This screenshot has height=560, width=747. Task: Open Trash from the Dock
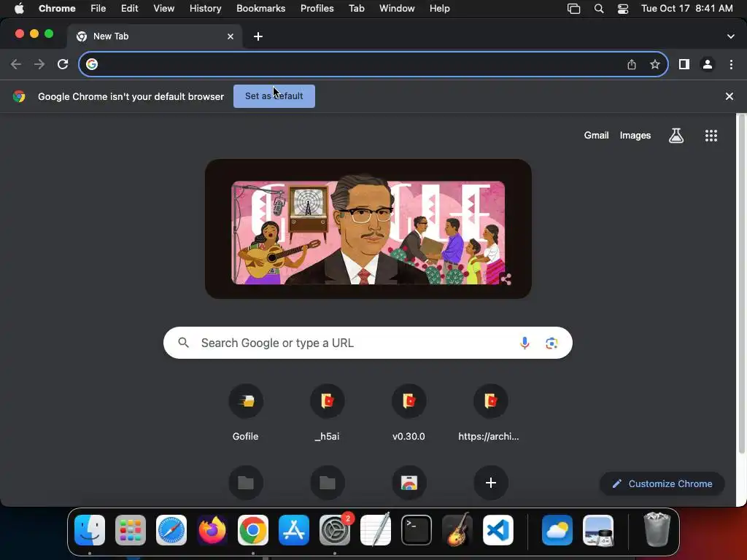pos(657,529)
